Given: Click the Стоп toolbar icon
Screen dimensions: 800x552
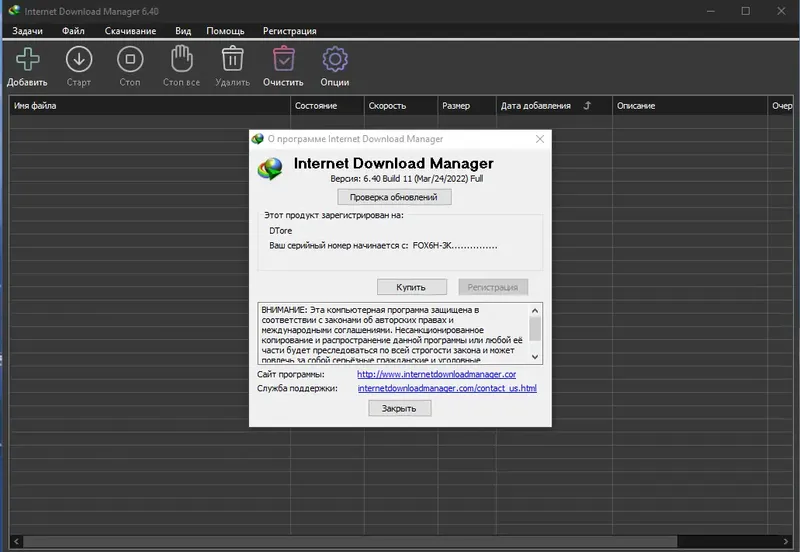Looking at the screenshot, I should (130, 59).
